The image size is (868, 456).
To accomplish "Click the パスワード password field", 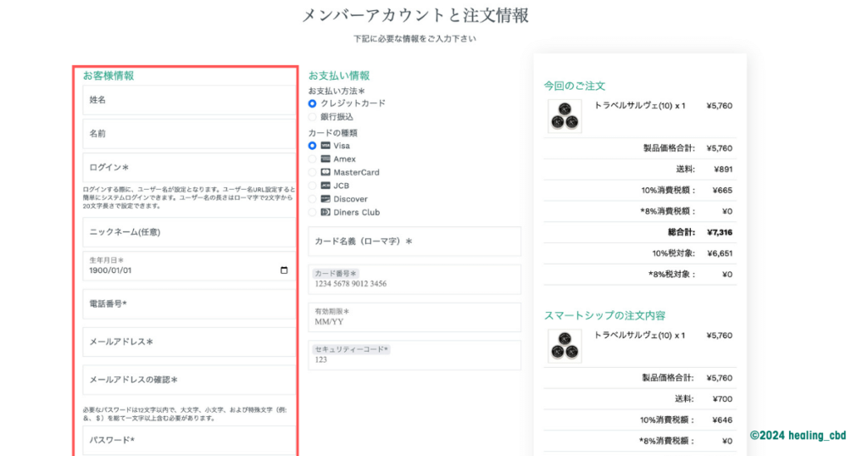I will pos(188,441).
